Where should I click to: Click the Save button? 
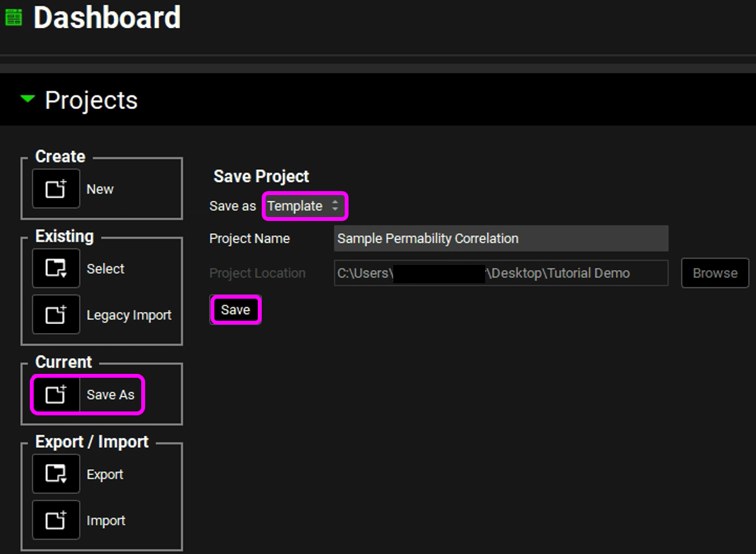tap(235, 310)
